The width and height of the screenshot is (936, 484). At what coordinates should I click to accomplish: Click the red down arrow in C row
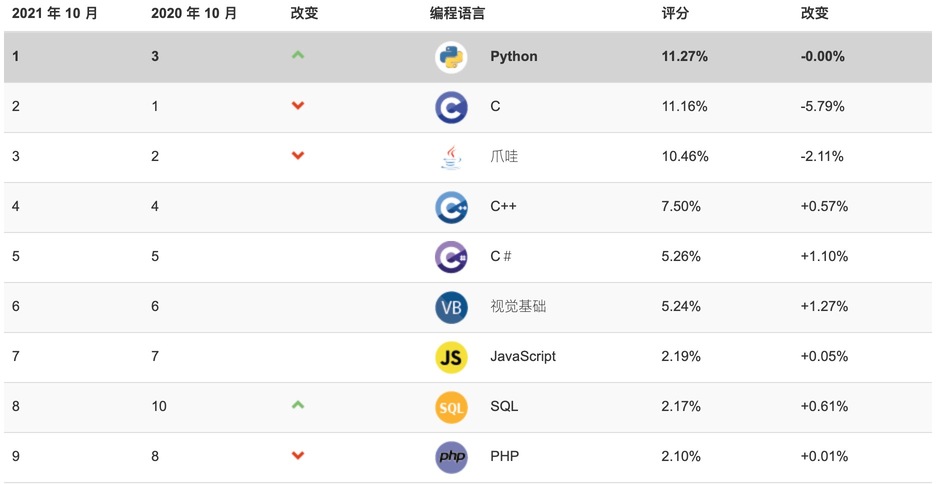tap(297, 106)
